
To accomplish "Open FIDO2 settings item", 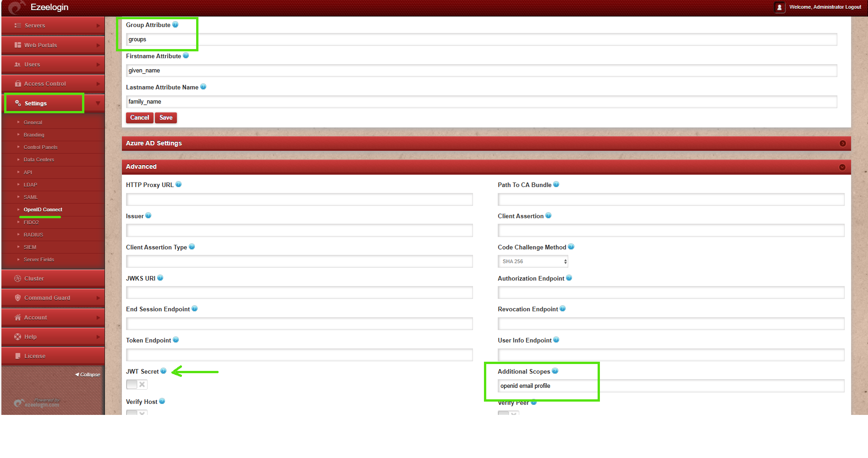I will [31, 222].
